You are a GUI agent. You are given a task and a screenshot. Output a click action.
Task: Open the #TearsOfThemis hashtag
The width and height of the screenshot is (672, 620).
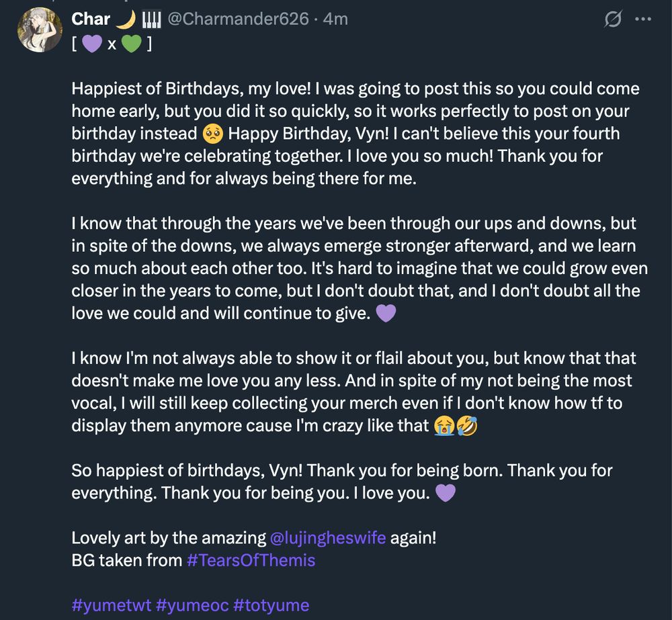coord(251,560)
